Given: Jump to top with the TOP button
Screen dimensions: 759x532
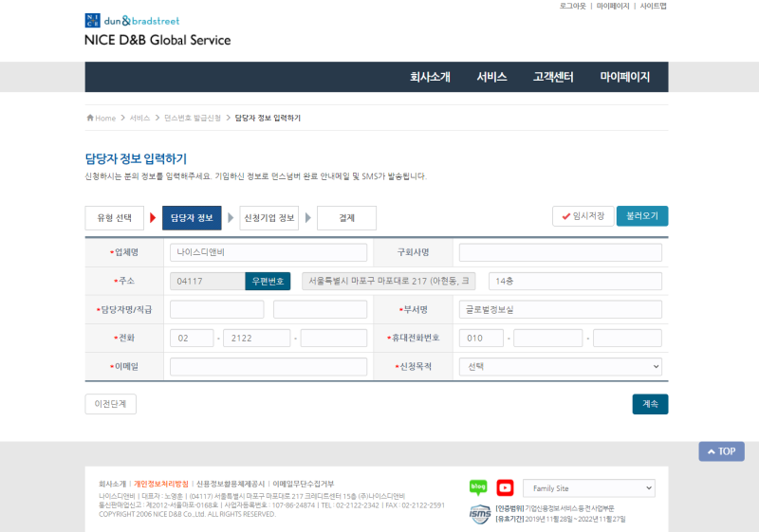Looking at the screenshot, I should [x=721, y=451].
